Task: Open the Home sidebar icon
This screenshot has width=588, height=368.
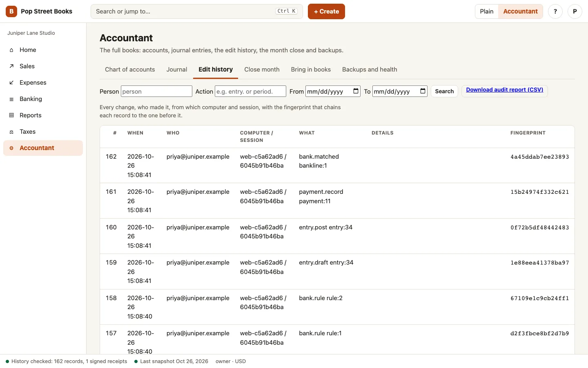Action: click(11, 50)
